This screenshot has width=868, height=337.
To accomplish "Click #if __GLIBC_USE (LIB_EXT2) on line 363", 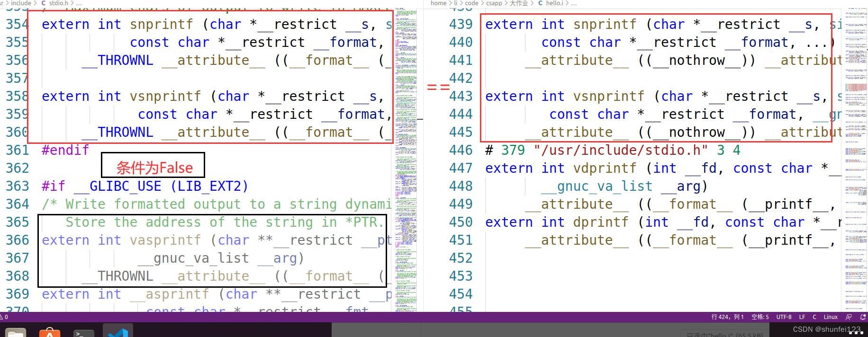I will [x=145, y=186].
